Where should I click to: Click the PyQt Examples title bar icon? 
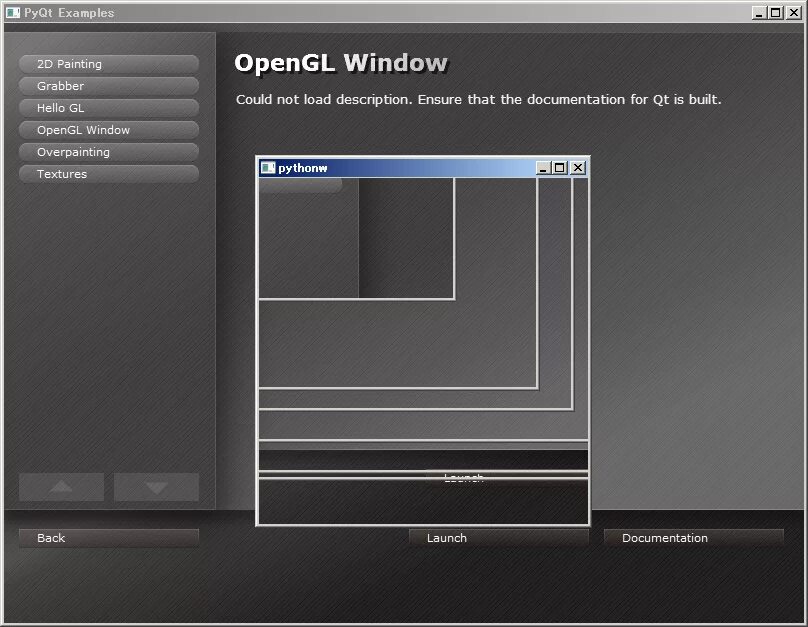(x=13, y=12)
